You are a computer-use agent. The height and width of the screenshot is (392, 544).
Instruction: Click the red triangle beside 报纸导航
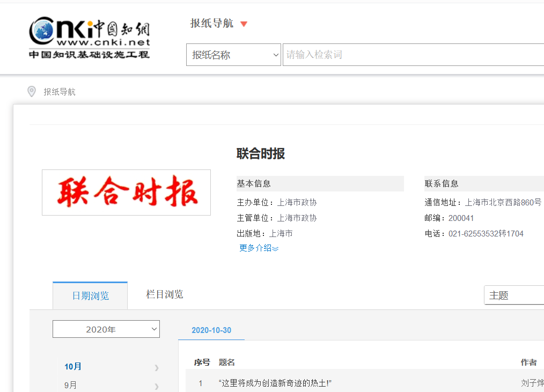tap(244, 24)
